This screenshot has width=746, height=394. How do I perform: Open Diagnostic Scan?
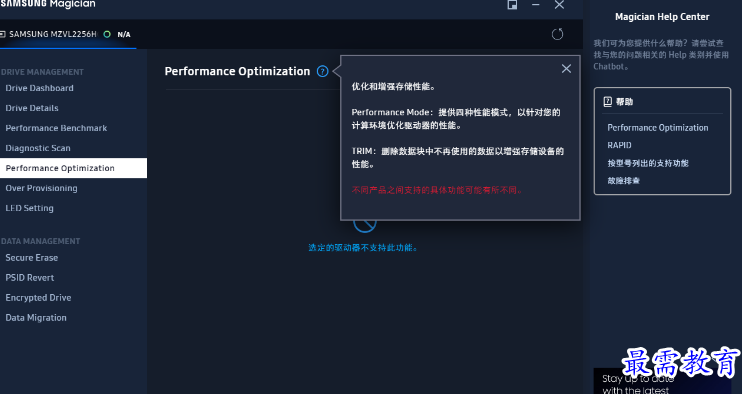[x=38, y=148]
